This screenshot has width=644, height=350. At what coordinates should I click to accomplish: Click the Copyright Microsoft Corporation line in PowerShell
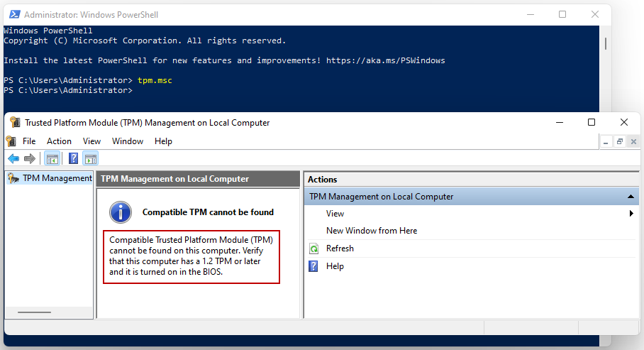coord(145,40)
